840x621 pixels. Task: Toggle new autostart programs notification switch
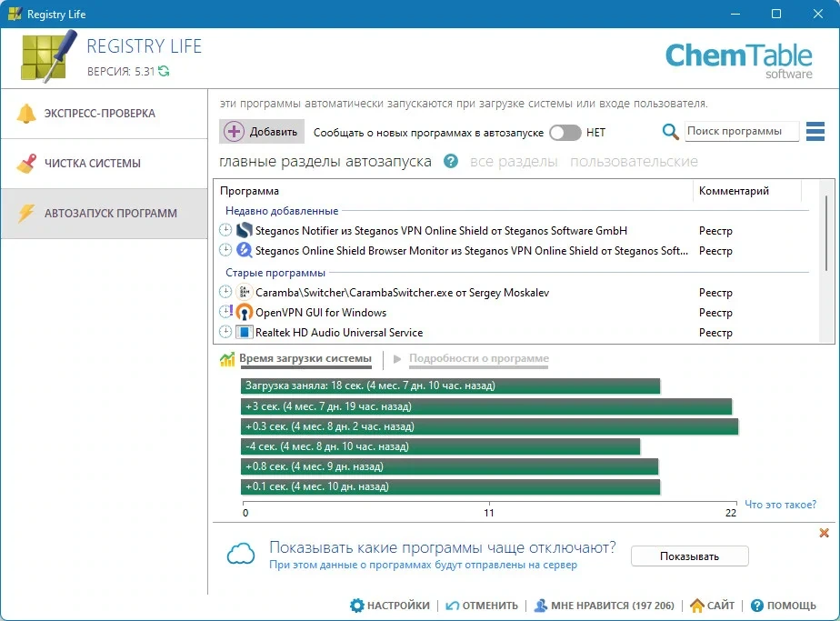click(x=565, y=133)
